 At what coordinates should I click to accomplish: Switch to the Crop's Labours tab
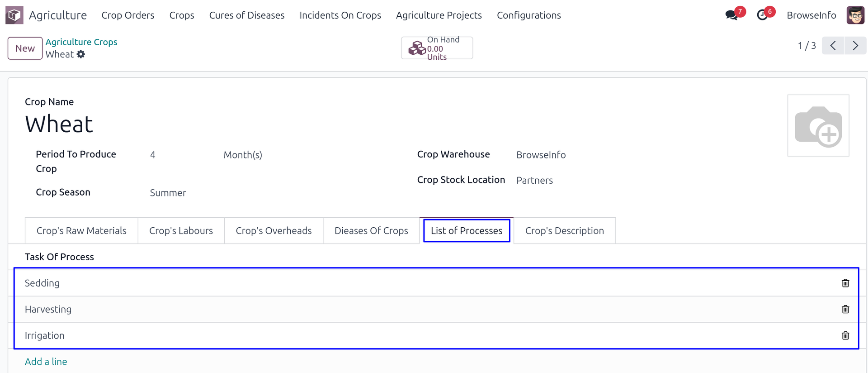point(181,231)
